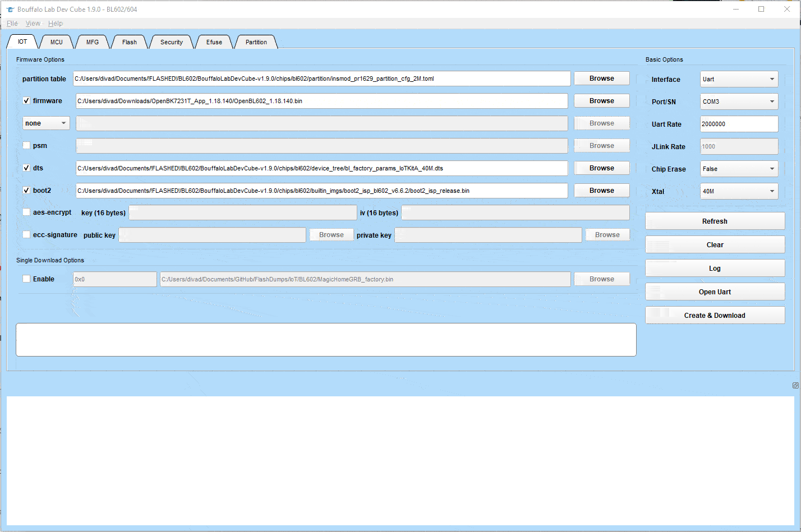Image resolution: width=801 pixels, height=532 pixels.
Task: Click the ecc private key field
Action: click(488, 235)
